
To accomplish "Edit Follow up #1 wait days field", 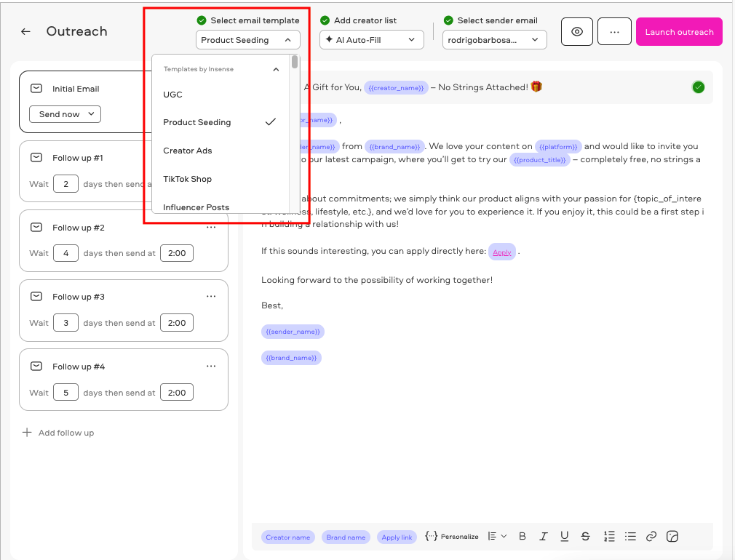I will [x=65, y=184].
